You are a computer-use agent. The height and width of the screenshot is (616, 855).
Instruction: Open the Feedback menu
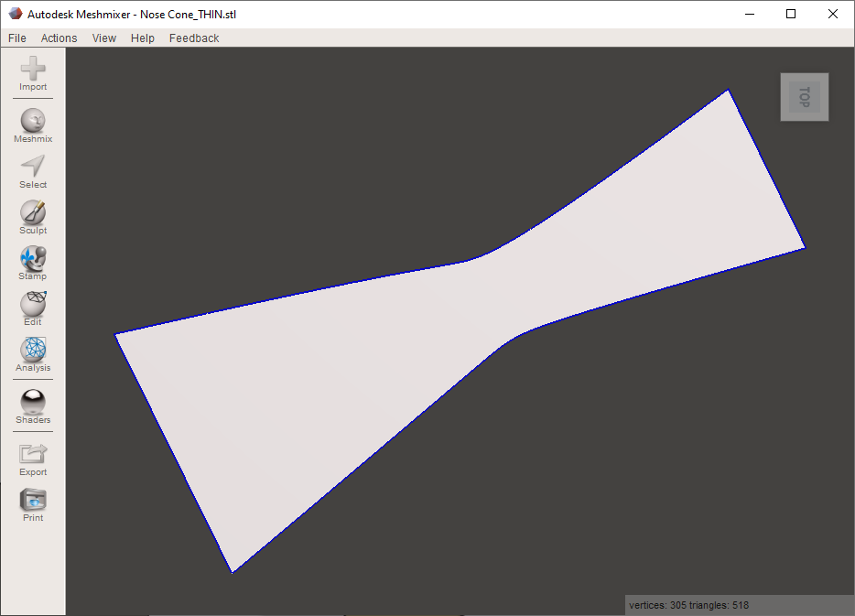click(x=194, y=38)
